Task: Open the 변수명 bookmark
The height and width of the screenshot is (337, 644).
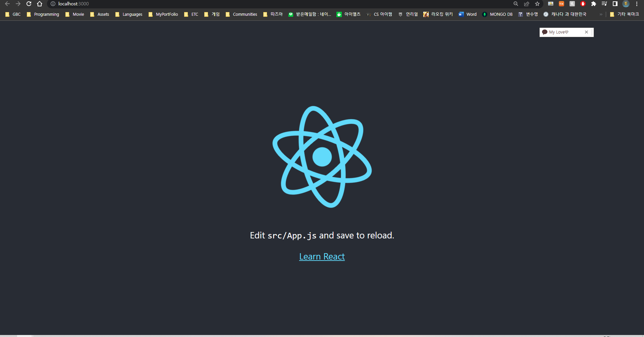Action: (528, 14)
